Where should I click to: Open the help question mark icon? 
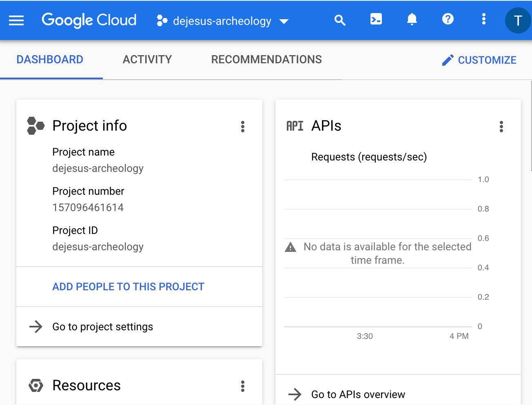point(448,19)
